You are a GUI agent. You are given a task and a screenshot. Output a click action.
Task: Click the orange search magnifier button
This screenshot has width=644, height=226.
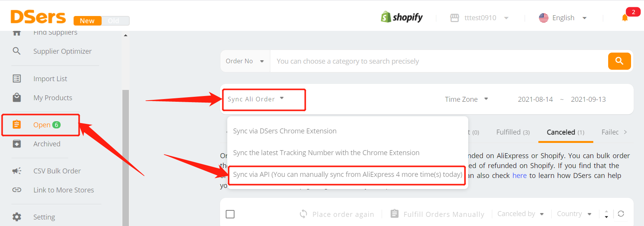pos(619,61)
